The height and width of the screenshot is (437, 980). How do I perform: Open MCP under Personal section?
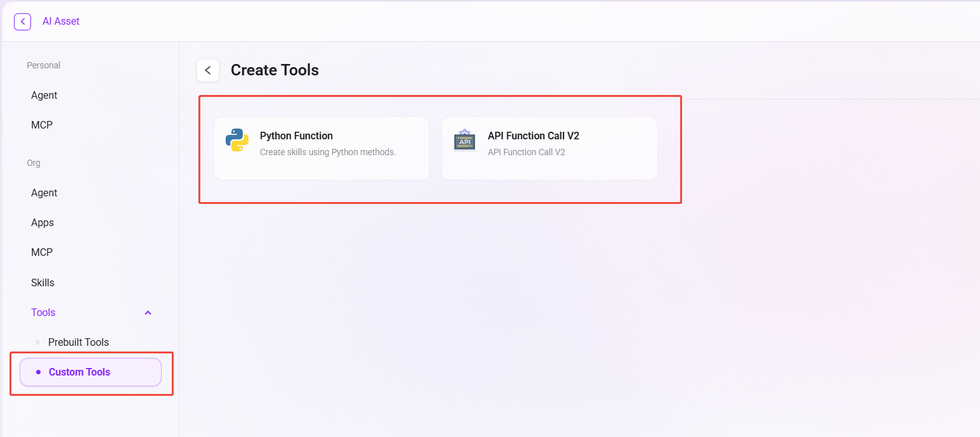pos(42,125)
